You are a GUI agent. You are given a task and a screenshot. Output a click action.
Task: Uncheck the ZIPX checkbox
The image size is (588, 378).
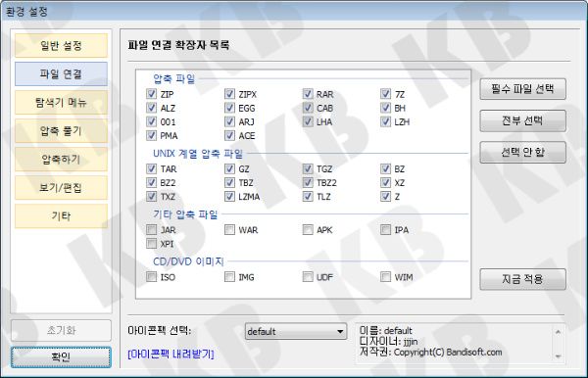(x=229, y=94)
